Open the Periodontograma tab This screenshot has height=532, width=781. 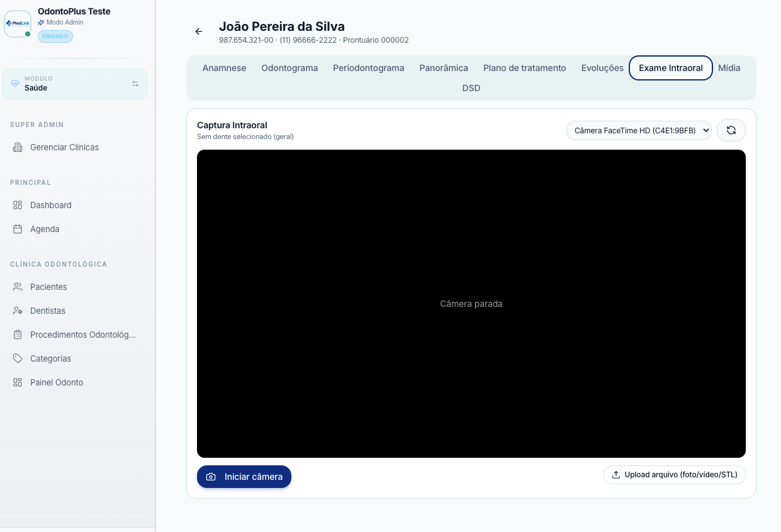[x=369, y=68]
